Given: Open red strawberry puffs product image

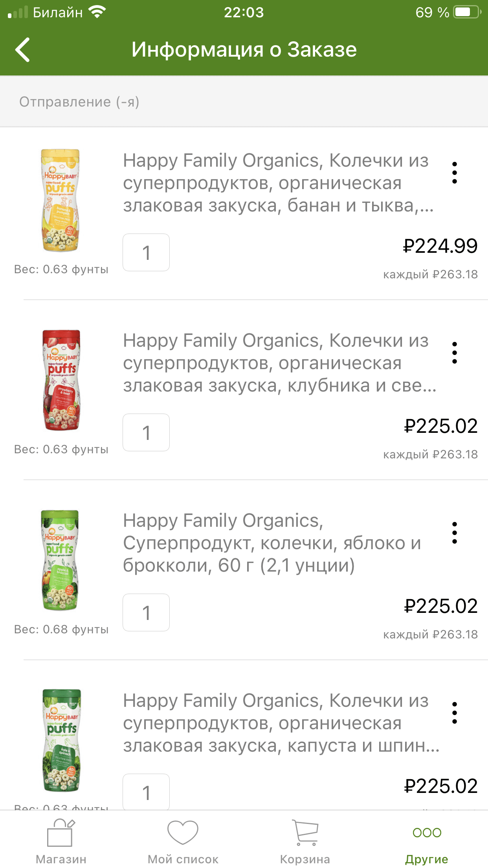Looking at the screenshot, I should pos(61,380).
